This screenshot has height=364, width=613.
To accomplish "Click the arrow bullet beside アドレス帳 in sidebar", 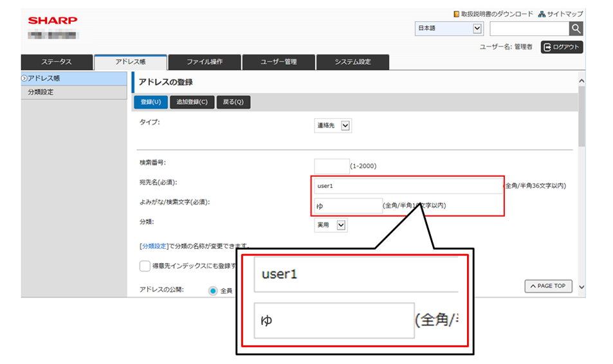I will pyautogui.click(x=24, y=78).
